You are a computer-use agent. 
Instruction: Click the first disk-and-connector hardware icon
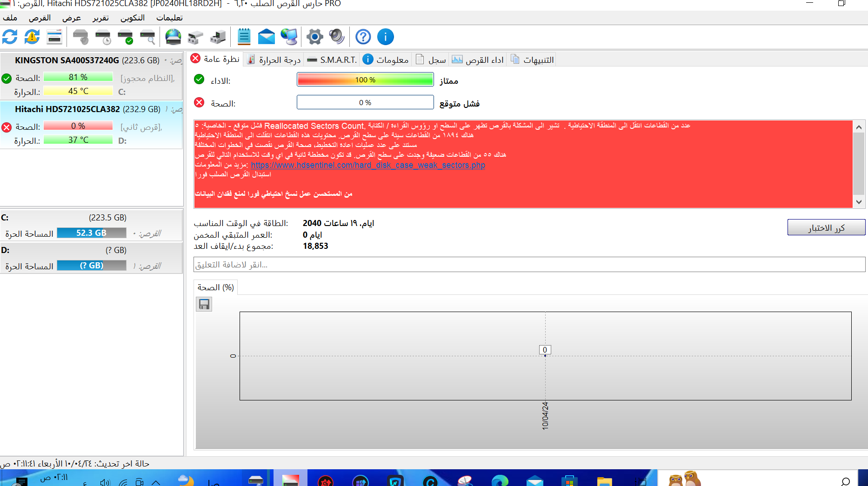[196, 37]
